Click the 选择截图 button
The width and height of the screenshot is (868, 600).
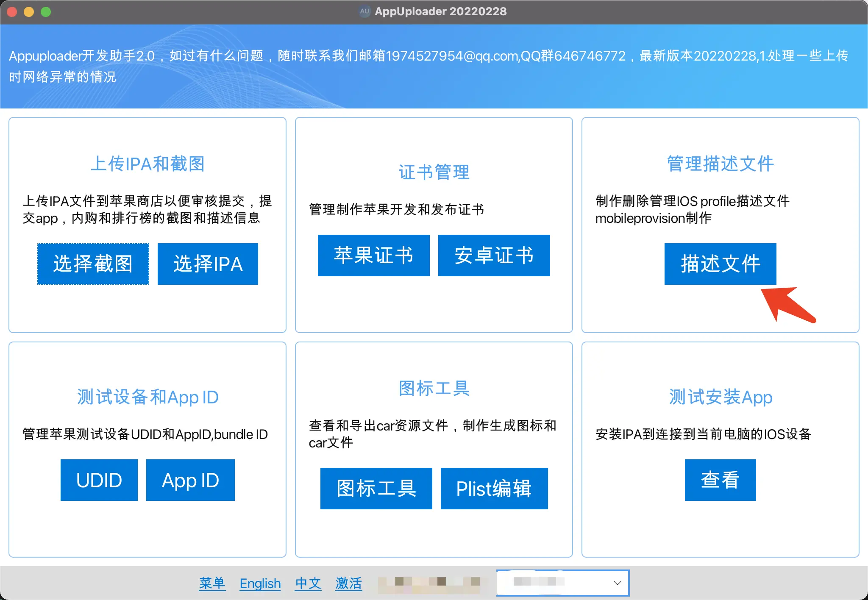coord(93,264)
